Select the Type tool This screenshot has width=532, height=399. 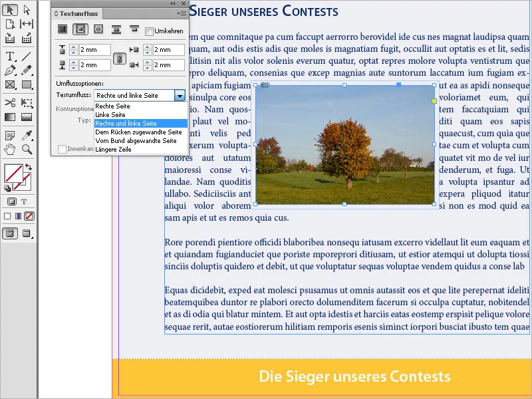point(10,56)
